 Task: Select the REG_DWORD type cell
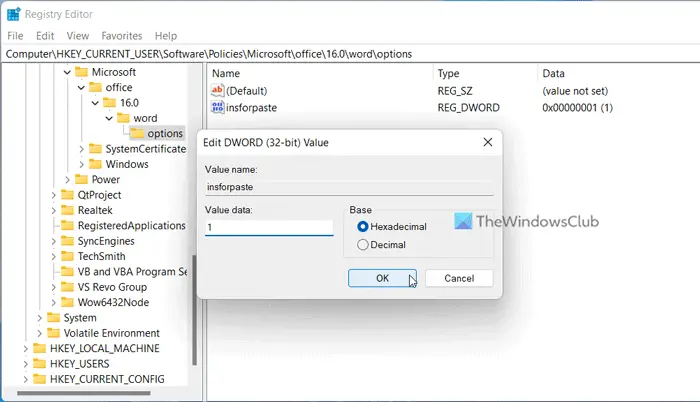[468, 108]
